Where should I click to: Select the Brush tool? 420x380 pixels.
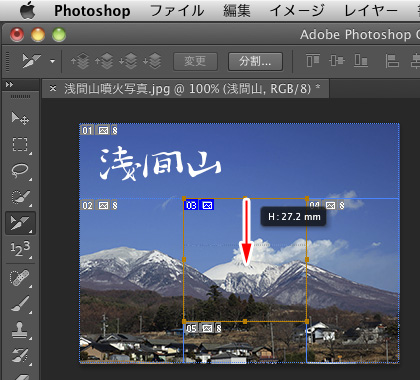pos(20,304)
